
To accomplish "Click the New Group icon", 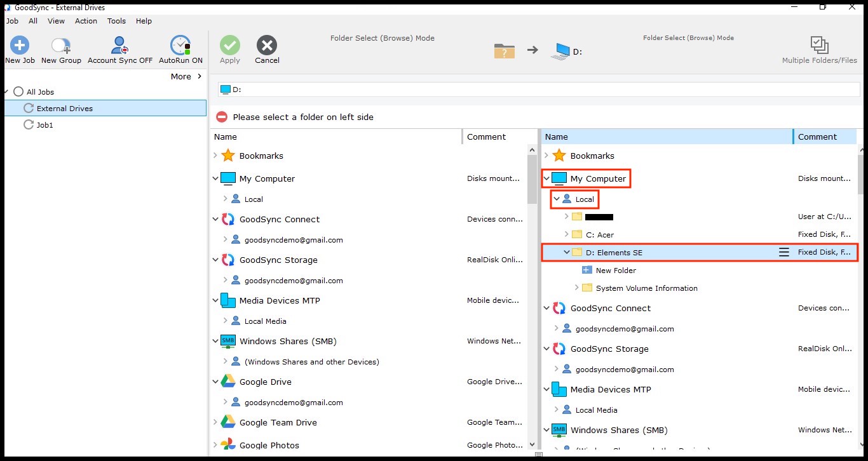I will (61, 46).
